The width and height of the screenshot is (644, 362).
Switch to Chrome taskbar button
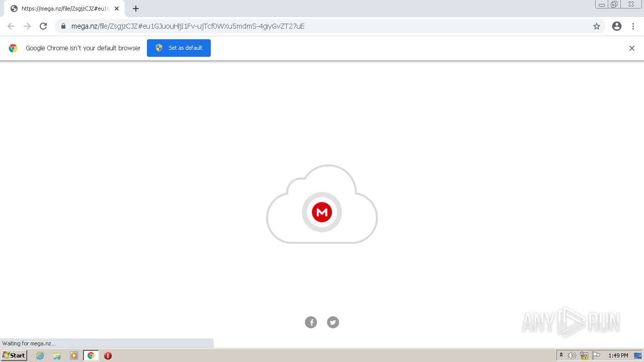click(91, 355)
